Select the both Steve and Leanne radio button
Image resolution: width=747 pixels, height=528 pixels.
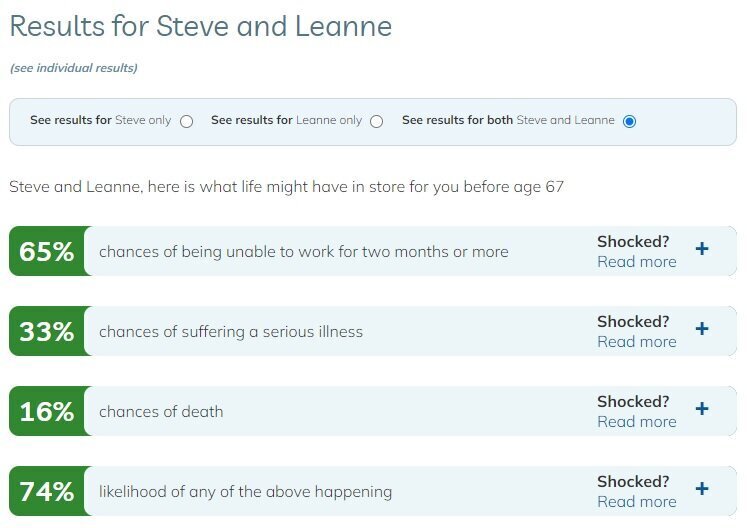coord(629,122)
